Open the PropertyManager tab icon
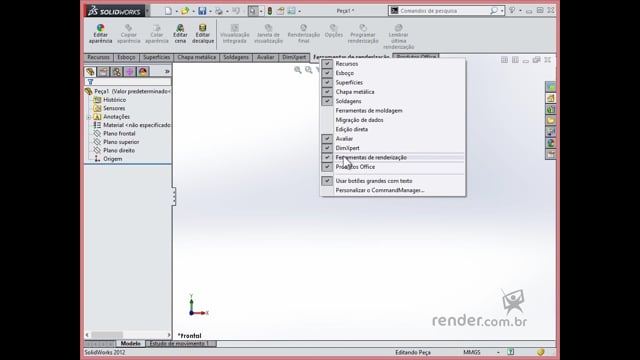This screenshot has width=640, height=360. [103, 72]
